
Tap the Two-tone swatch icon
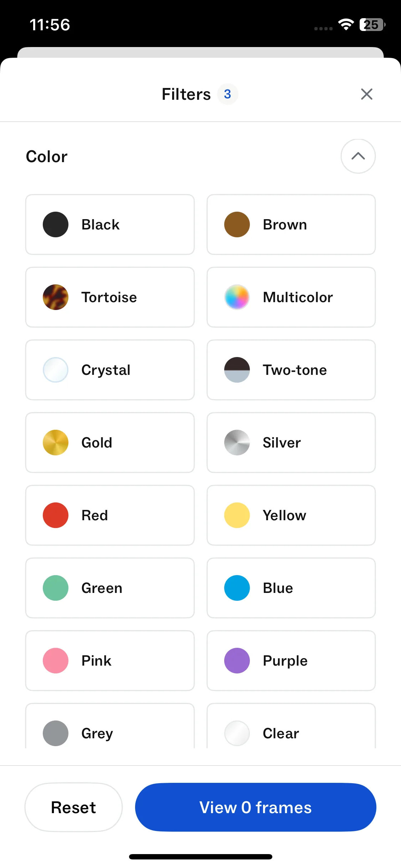pos(237,370)
